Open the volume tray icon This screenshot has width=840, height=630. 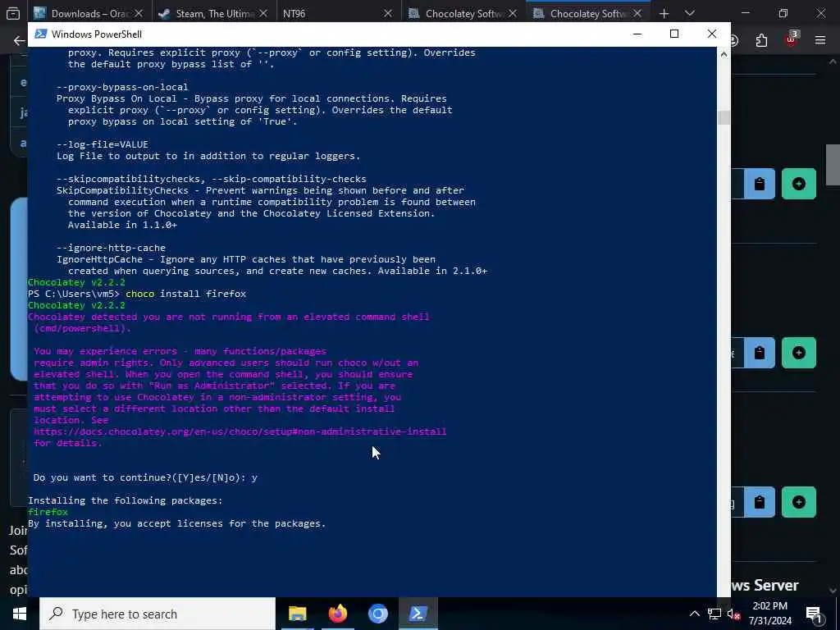click(x=733, y=614)
